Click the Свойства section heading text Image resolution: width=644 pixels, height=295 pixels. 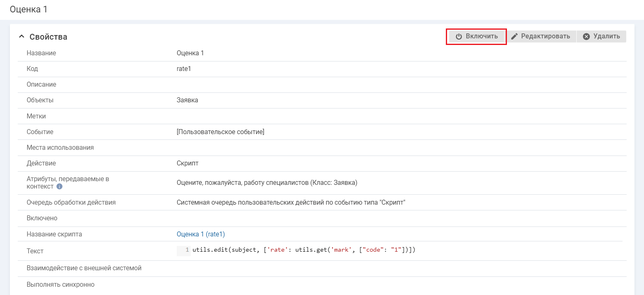tap(48, 37)
